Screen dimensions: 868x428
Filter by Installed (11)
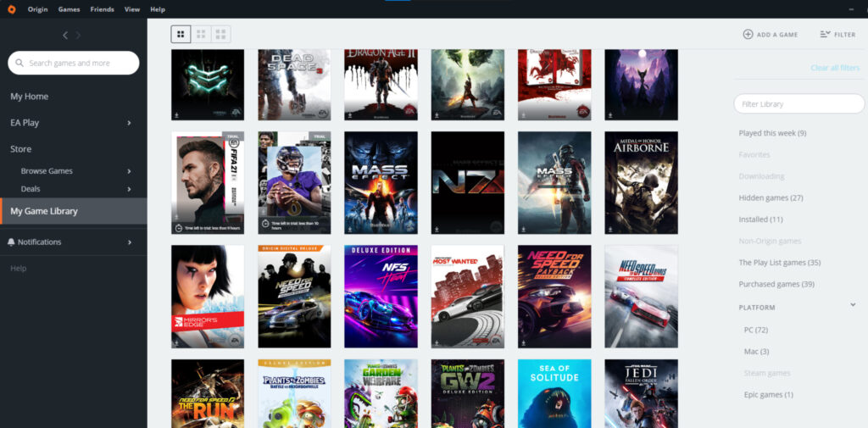point(760,220)
